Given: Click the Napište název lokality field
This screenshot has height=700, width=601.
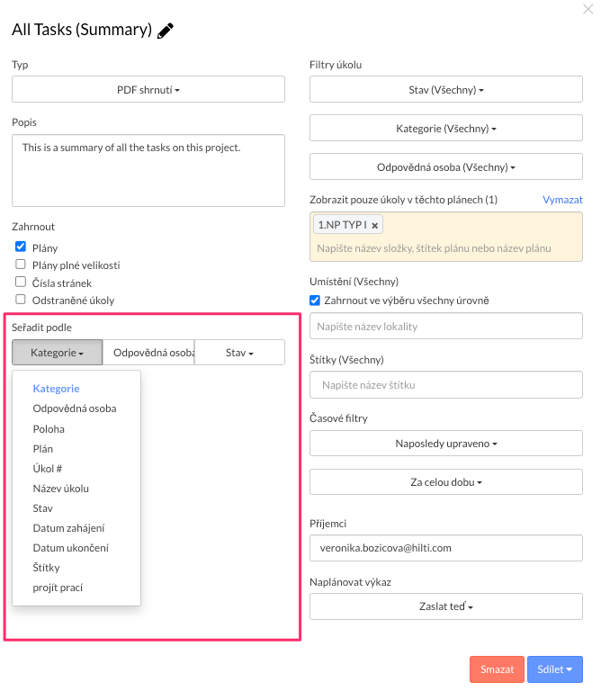Looking at the screenshot, I should 445,326.
